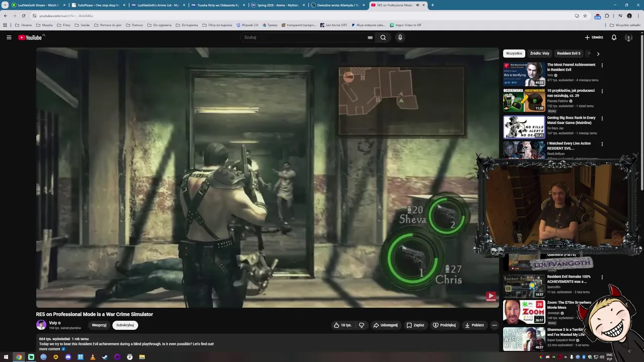Image resolution: width=644 pixels, height=362 pixels.
Task: Open the YouTube guide hamburger menu
Action: [x=9, y=37]
